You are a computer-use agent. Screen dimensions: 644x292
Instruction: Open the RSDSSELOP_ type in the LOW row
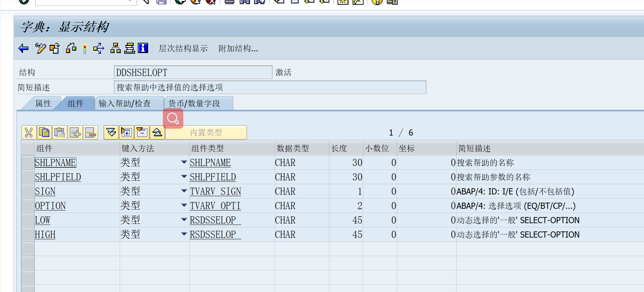pyautogui.click(x=215, y=220)
